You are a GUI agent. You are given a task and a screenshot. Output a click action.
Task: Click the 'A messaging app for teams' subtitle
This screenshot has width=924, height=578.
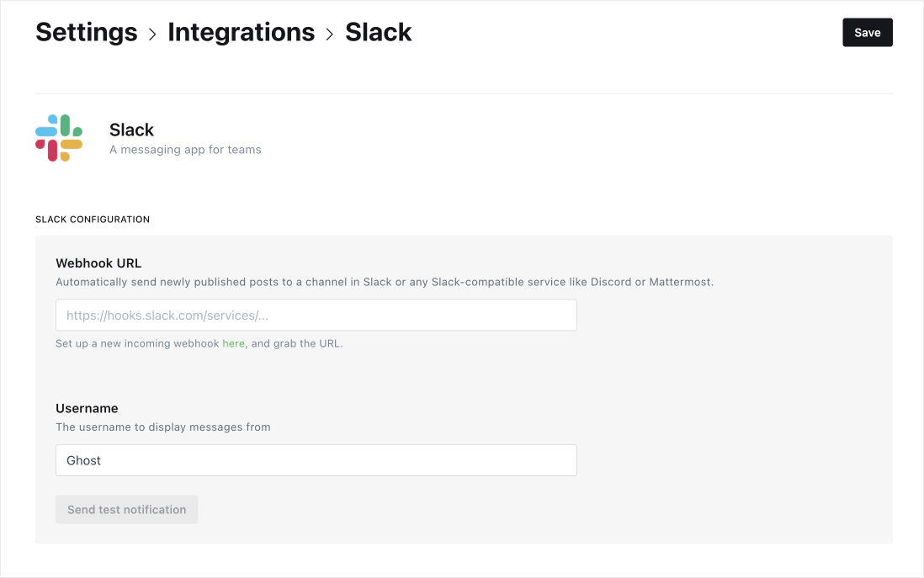point(185,149)
